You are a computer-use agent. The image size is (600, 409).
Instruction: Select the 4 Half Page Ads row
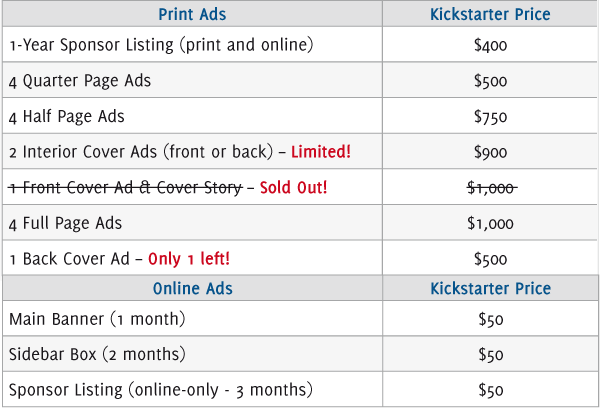pyautogui.click(x=300, y=116)
